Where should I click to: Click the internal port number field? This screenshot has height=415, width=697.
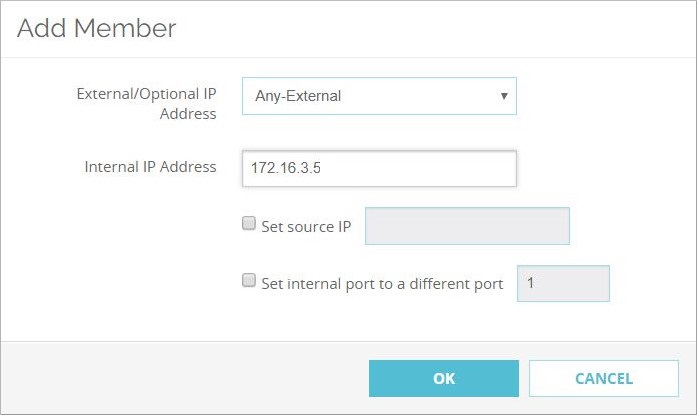[x=563, y=283]
